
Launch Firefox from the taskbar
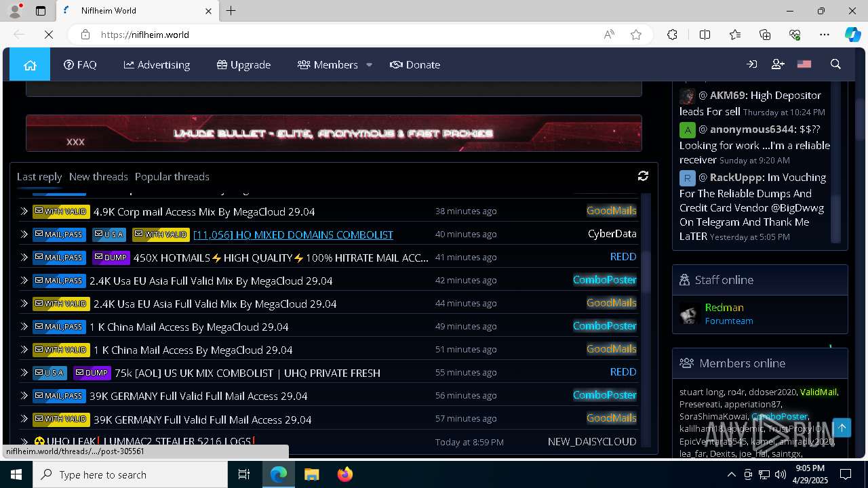[x=345, y=474]
